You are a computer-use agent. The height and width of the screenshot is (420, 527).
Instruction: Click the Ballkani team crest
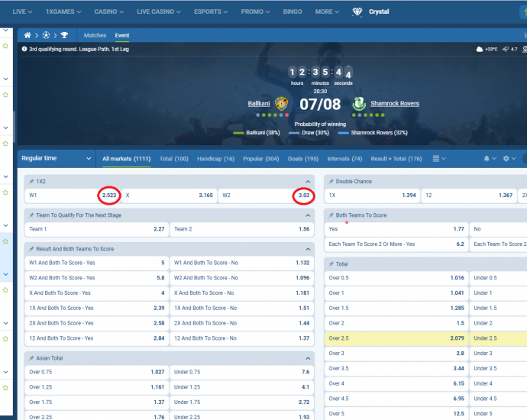click(x=281, y=104)
